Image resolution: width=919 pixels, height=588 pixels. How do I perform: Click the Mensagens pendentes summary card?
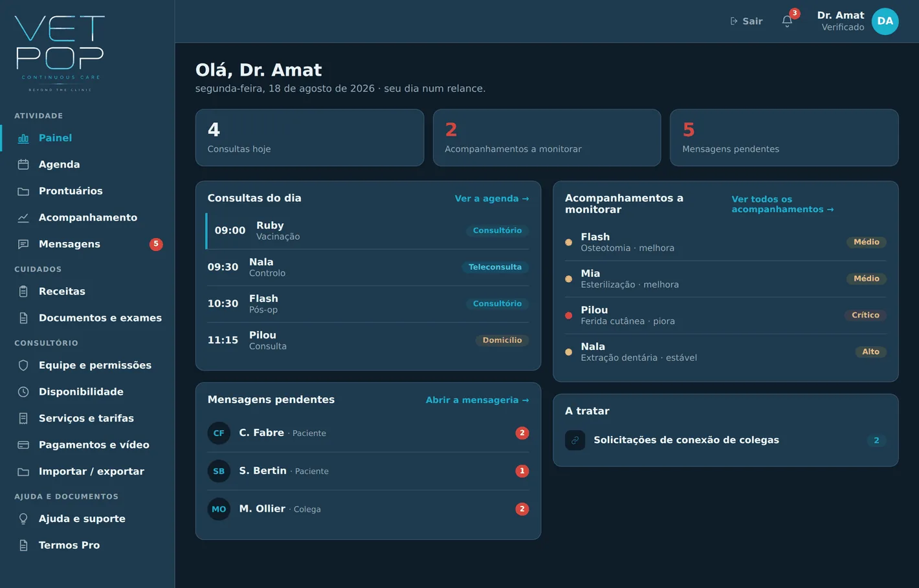coord(784,138)
